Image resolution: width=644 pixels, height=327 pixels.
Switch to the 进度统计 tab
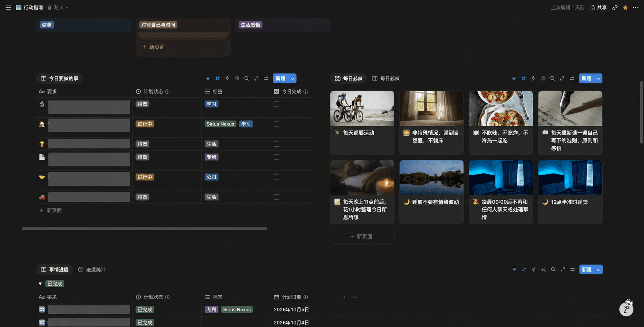point(92,270)
